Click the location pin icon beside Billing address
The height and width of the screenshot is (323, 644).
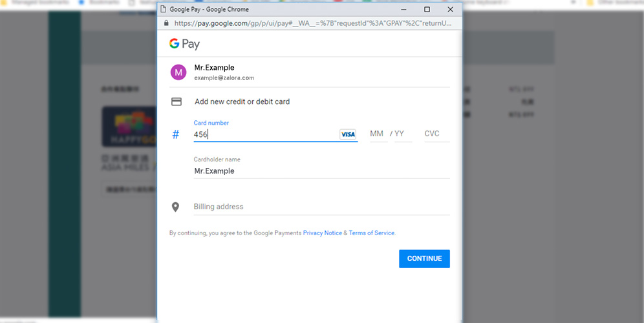click(175, 207)
